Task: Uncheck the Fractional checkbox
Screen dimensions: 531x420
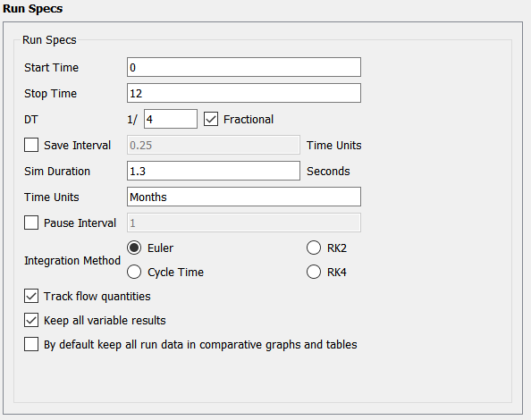Action: [211, 119]
